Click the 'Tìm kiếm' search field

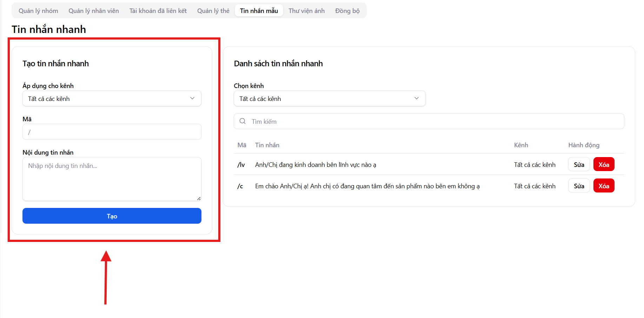point(435,121)
